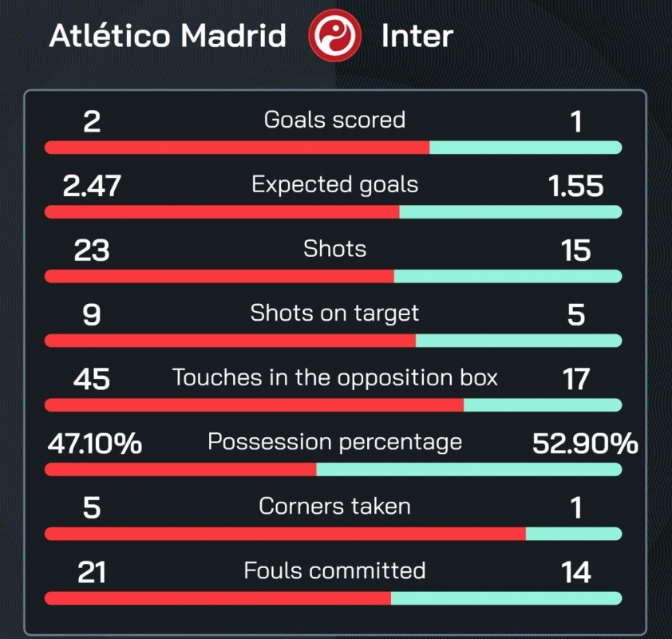
Task: Click the Expected goals comparison bar
Action: tap(333, 211)
